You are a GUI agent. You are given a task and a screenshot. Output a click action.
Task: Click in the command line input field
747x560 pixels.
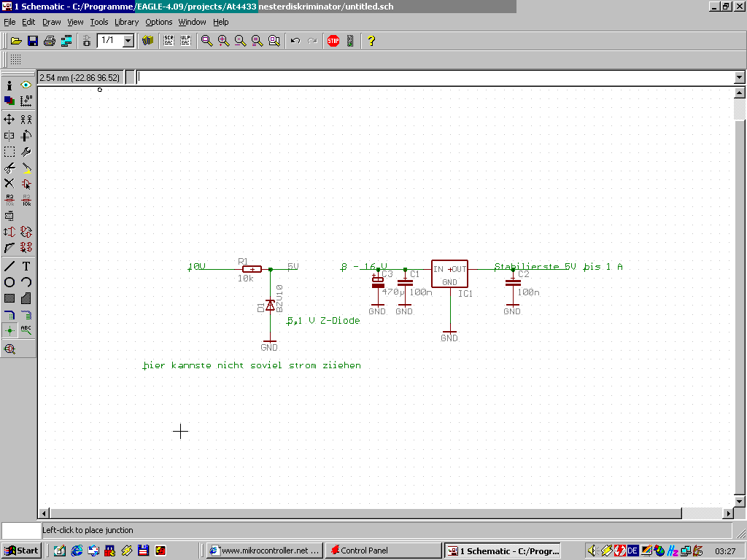coord(436,77)
